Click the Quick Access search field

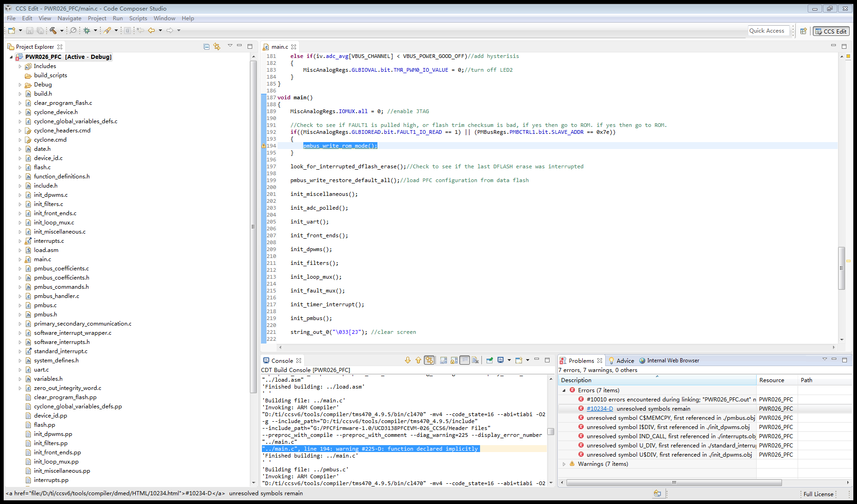point(767,31)
